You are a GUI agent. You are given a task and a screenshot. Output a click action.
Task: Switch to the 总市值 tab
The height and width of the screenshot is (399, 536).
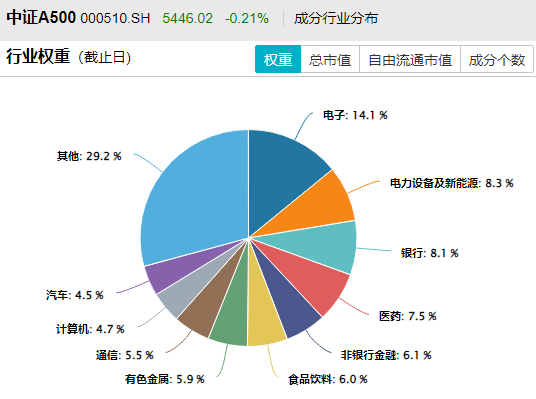point(330,59)
